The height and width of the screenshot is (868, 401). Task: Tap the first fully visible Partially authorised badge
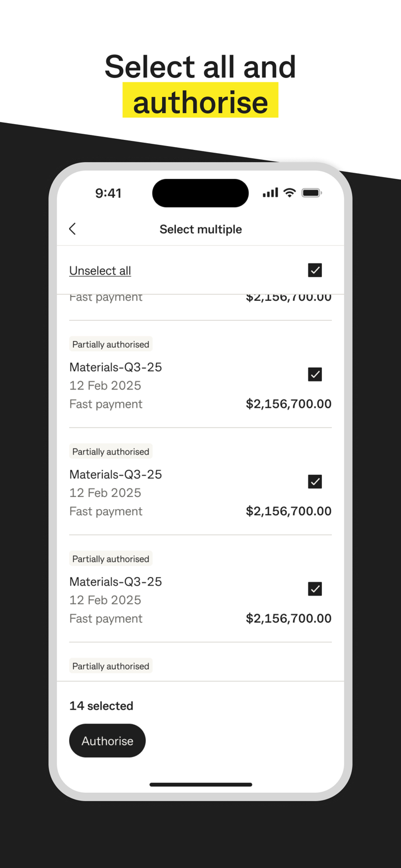[111, 344]
